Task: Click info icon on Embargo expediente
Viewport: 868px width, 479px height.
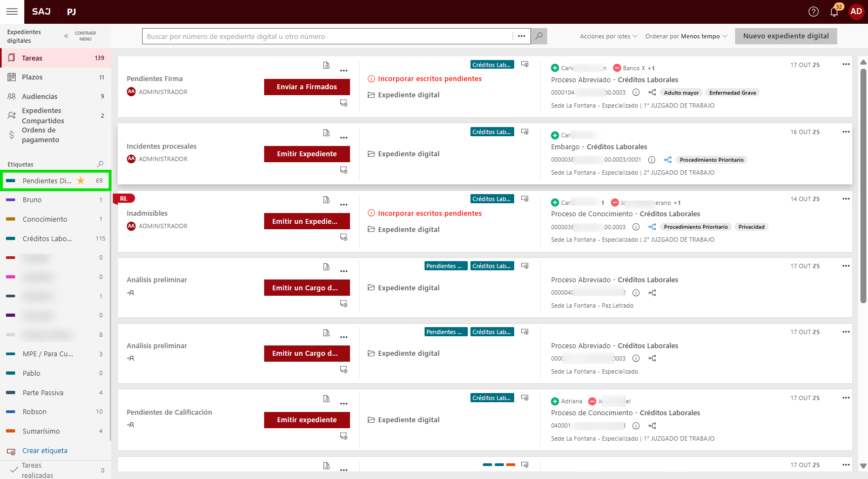Action: 651,160
